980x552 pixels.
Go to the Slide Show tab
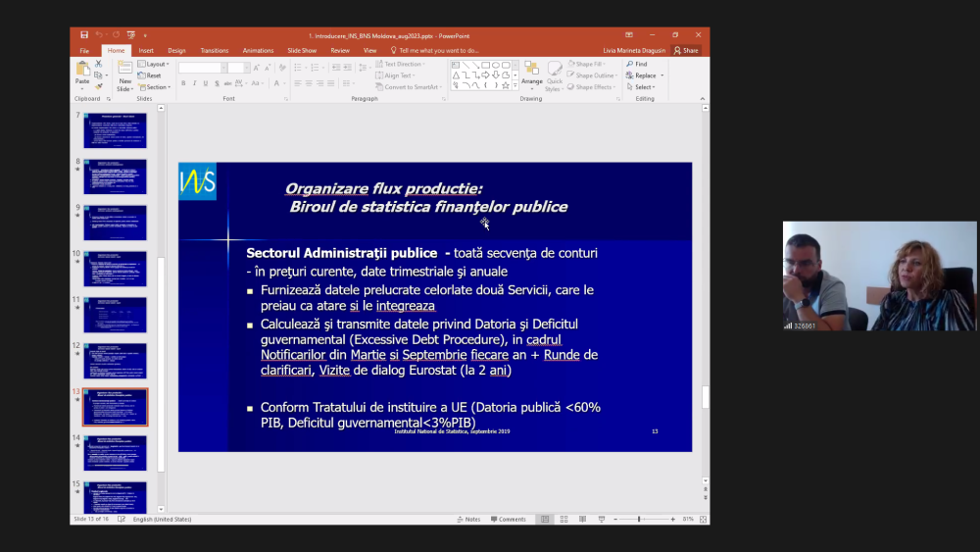click(302, 51)
